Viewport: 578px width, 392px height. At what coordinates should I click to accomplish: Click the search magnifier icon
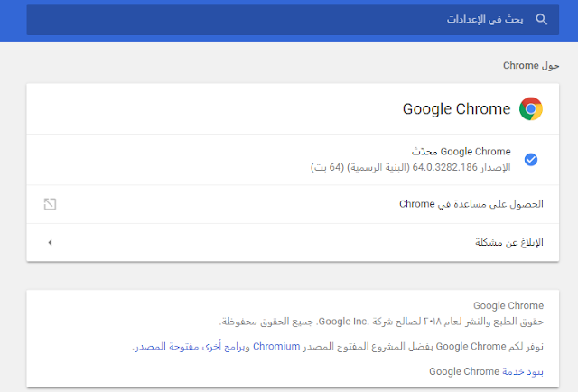click(x=541, y=19)
